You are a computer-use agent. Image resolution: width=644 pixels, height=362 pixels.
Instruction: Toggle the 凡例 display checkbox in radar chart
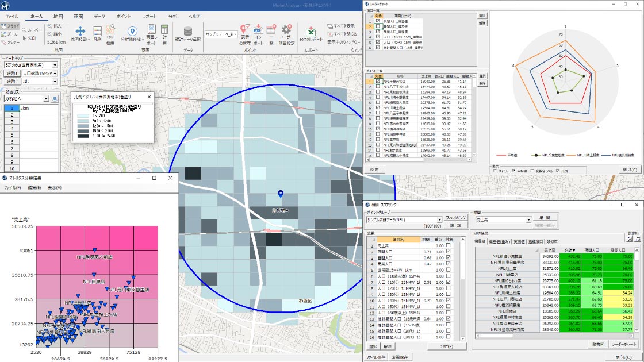point(558,170)
